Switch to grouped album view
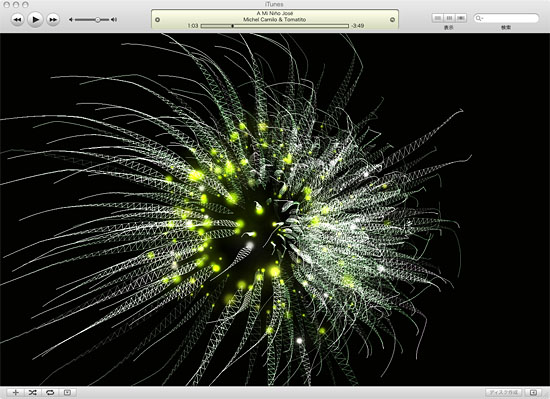Screen dimensions: 550x399 pos(449,18)
